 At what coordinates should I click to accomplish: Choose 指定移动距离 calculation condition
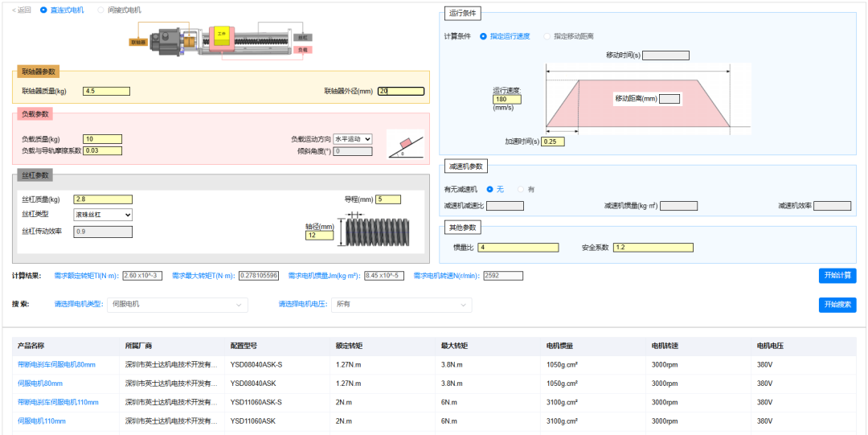click(x=547, y=36)
